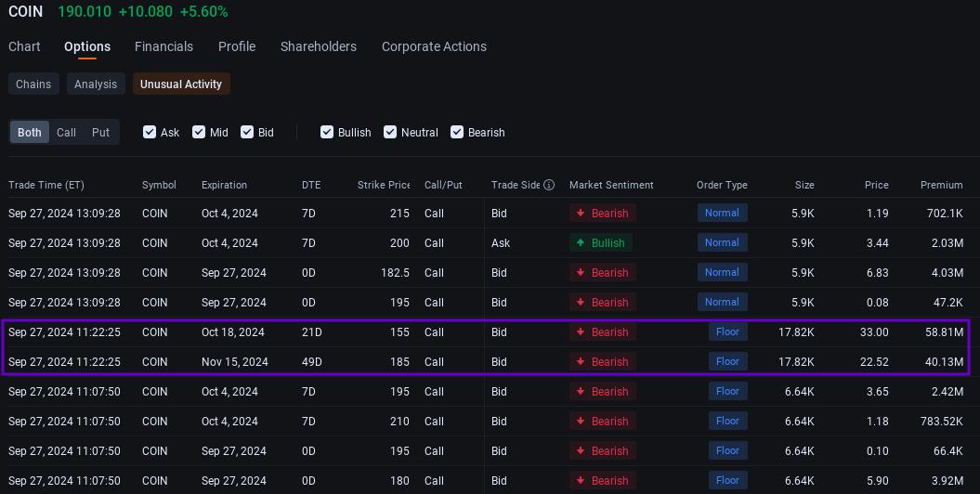The image size is (980, 494).
Task: Select the Both option type filter
Action: point(30,133)
